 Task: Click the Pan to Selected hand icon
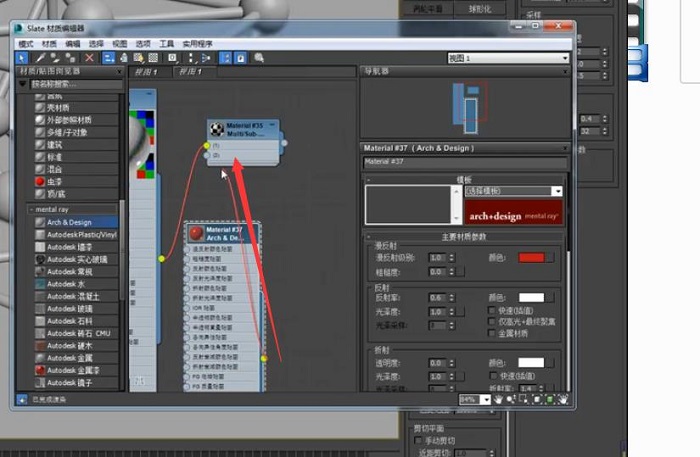[563, 399]
